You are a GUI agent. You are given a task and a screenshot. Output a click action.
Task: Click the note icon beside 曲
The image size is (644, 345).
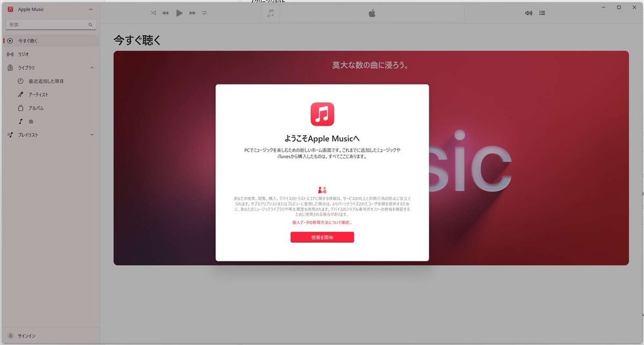pos(20,121)
